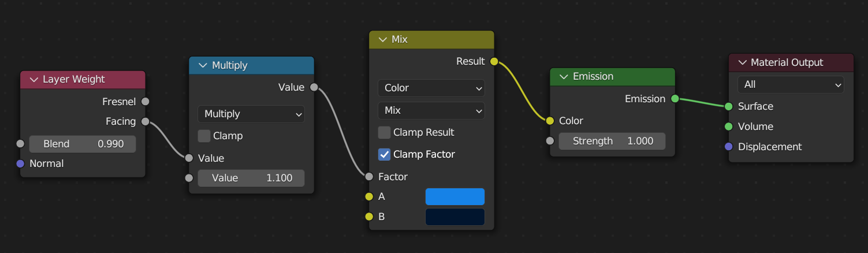The height and width of the screenshot is (253, 868).
Task: Click the green Surface input socket
Action: pos(728,106)
